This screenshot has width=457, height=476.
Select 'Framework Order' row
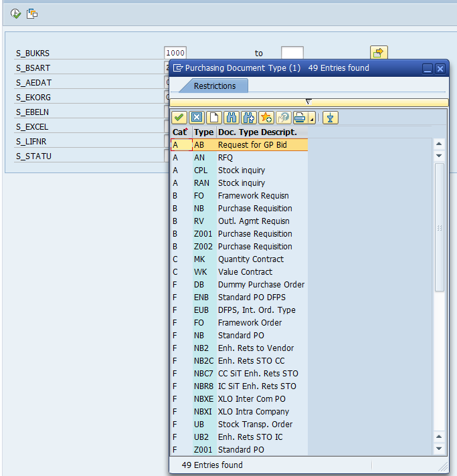(240, 323)
